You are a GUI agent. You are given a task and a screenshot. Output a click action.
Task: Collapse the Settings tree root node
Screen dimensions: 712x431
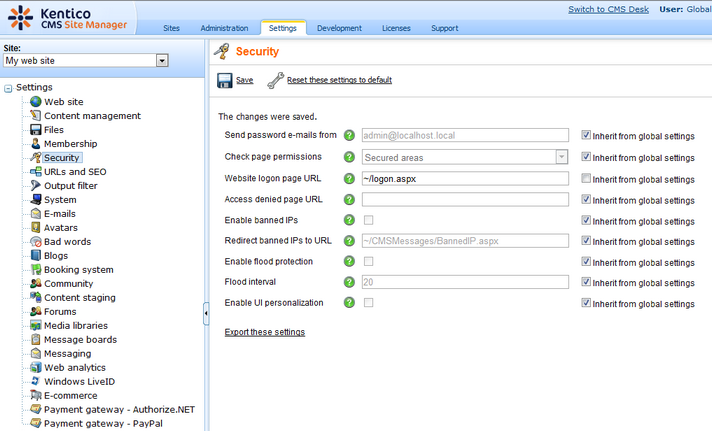pos(8,88)
